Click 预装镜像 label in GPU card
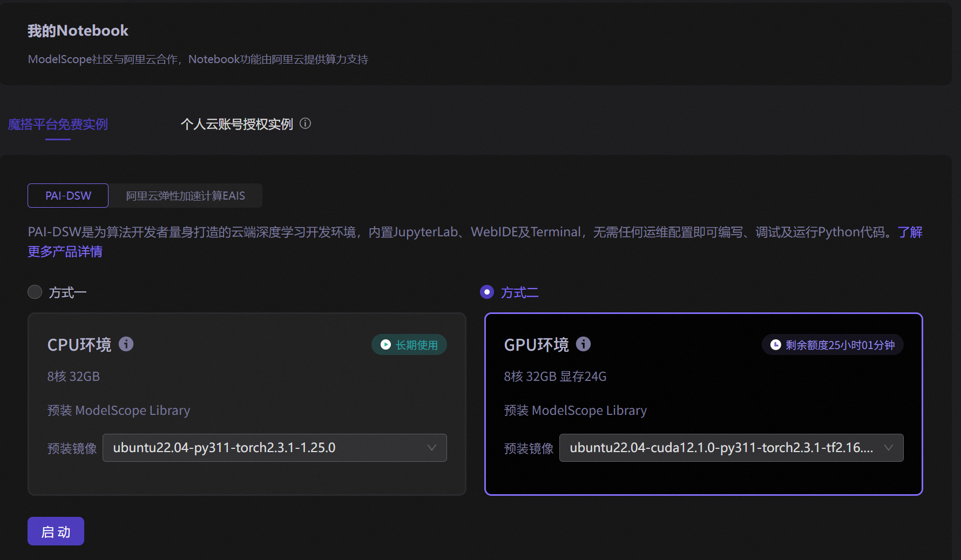The image size is (961, 560). tap(529, 448)
